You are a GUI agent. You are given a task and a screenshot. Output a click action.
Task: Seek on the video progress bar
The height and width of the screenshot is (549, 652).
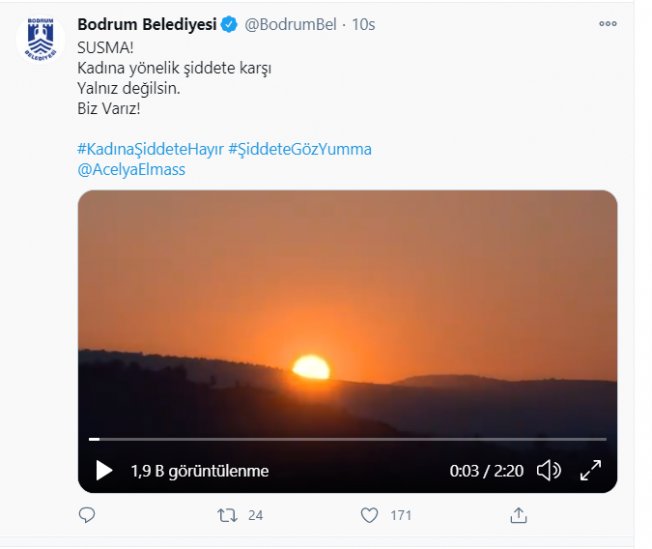coord(348,439)
